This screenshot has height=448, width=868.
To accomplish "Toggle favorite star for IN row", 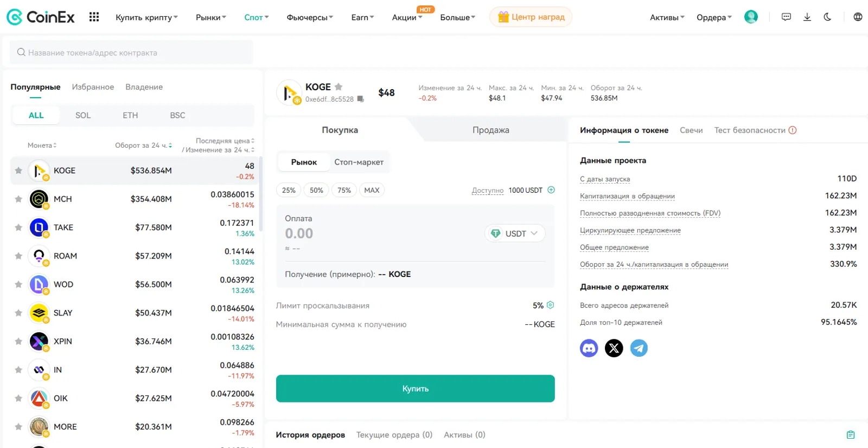I will (x=18, y=370).
